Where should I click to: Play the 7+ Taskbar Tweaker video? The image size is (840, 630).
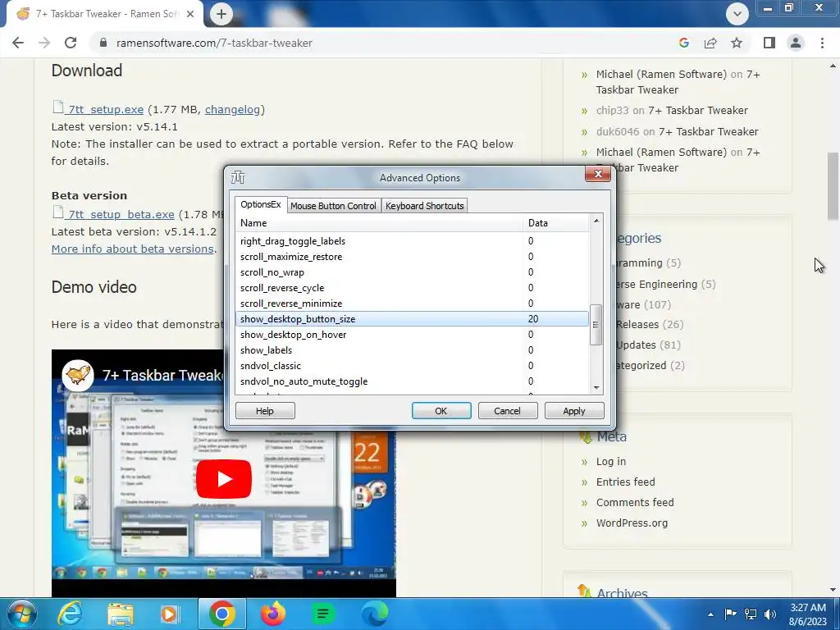click(x=224, y=478)
